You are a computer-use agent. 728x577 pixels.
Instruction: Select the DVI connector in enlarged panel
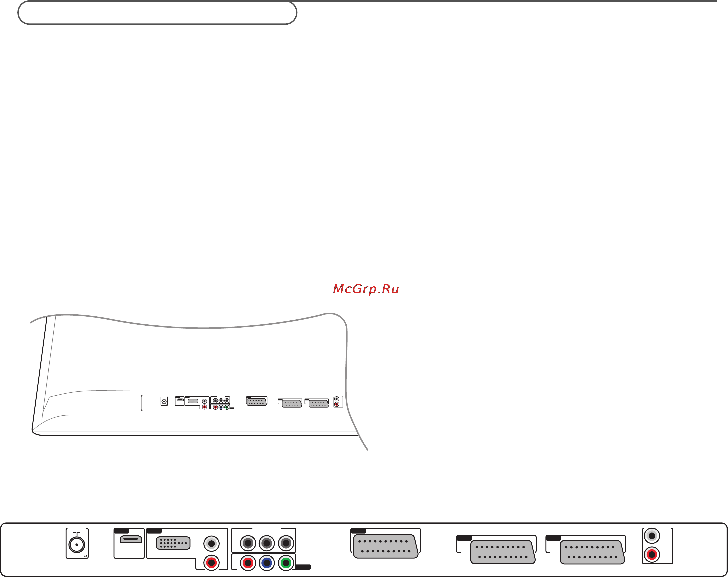click(173, 543)
